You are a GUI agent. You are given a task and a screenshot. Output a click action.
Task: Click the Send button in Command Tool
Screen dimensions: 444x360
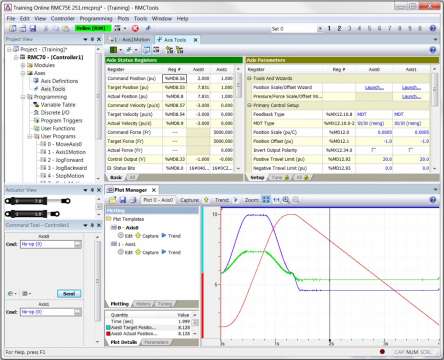69,294
